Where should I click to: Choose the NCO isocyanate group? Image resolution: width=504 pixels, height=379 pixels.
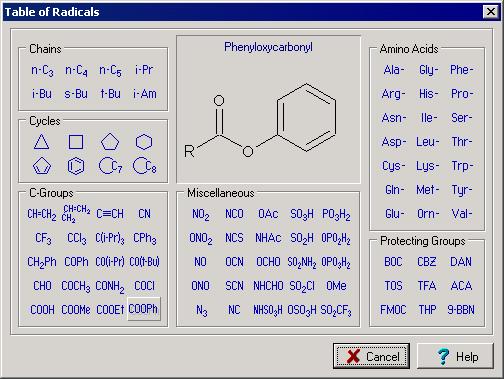(234, 214)
